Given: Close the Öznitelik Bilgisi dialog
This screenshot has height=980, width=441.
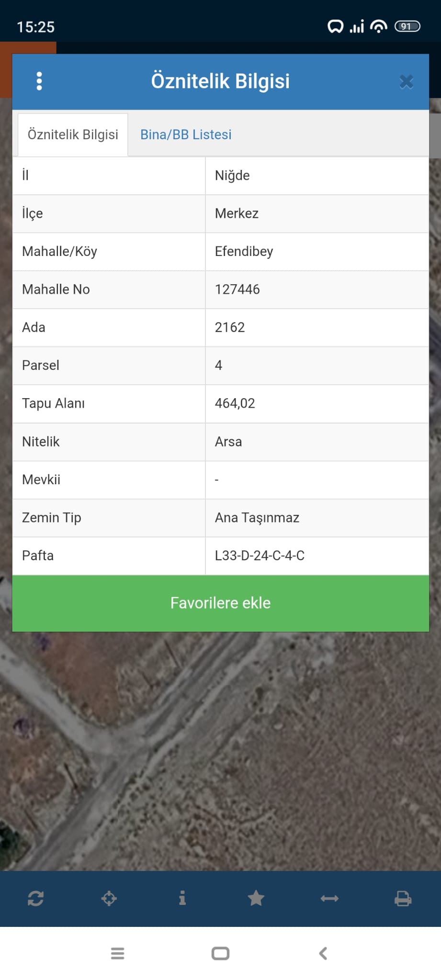Looking at the screenshot, I should tap(406, 82).
